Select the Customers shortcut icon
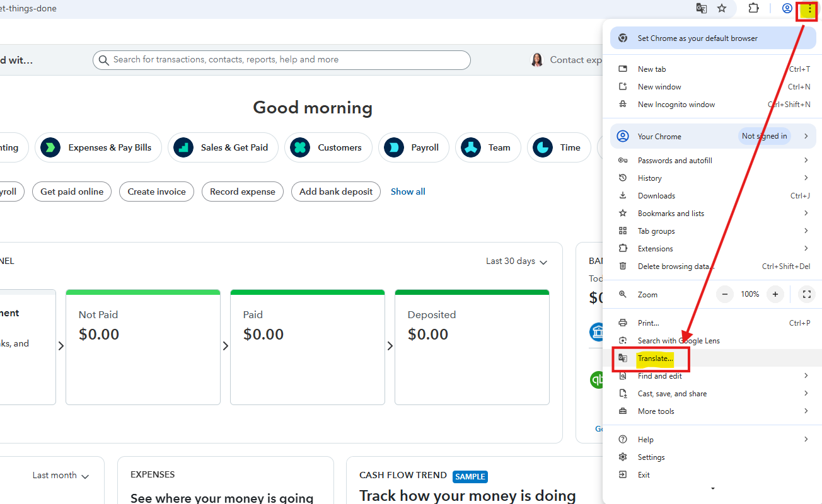 click(x=300, y=147)
